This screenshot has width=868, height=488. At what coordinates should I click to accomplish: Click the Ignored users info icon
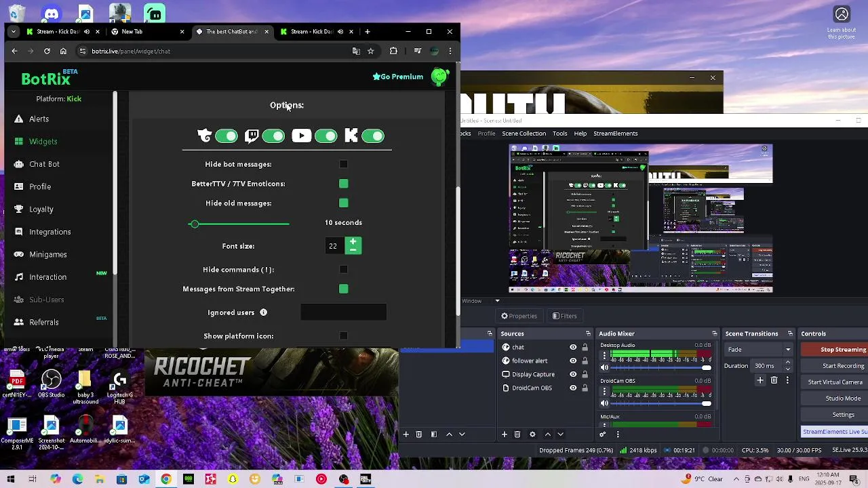[x=263, y=312]
